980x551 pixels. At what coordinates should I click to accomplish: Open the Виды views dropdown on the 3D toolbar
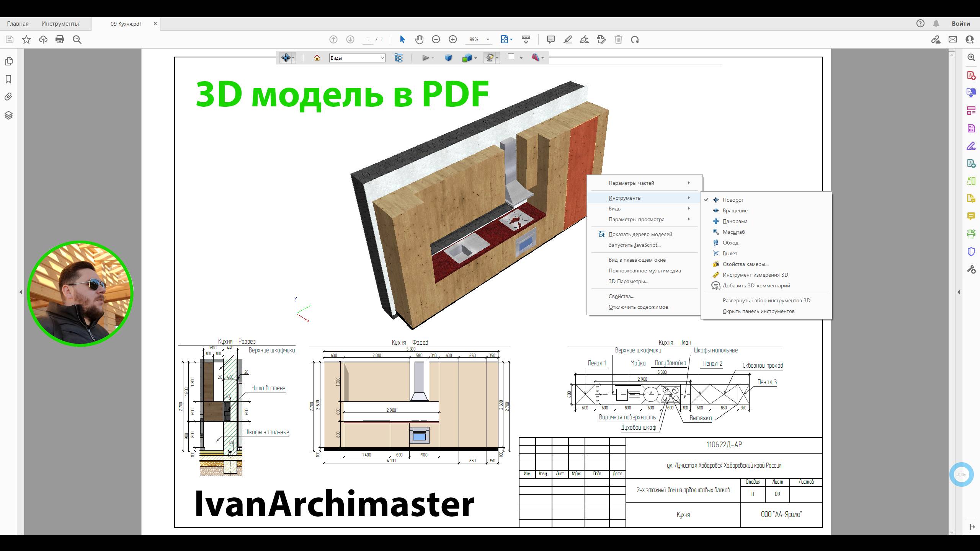[x=382, y=58]
